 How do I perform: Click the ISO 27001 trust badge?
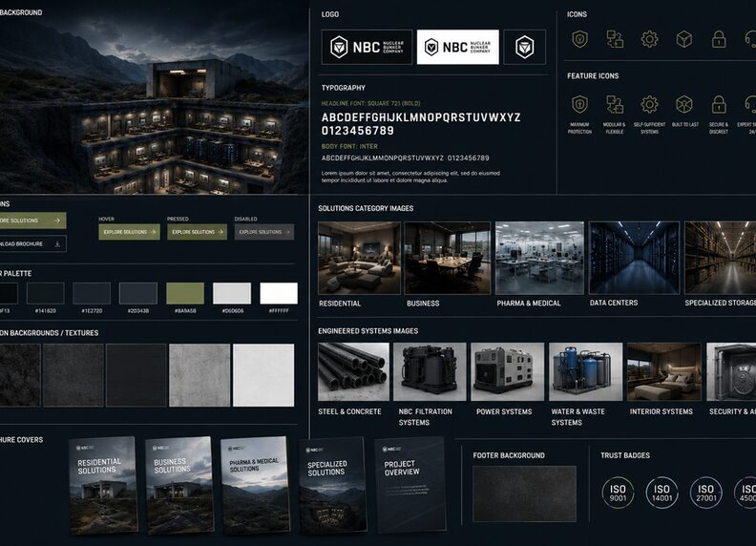point(705,493)
